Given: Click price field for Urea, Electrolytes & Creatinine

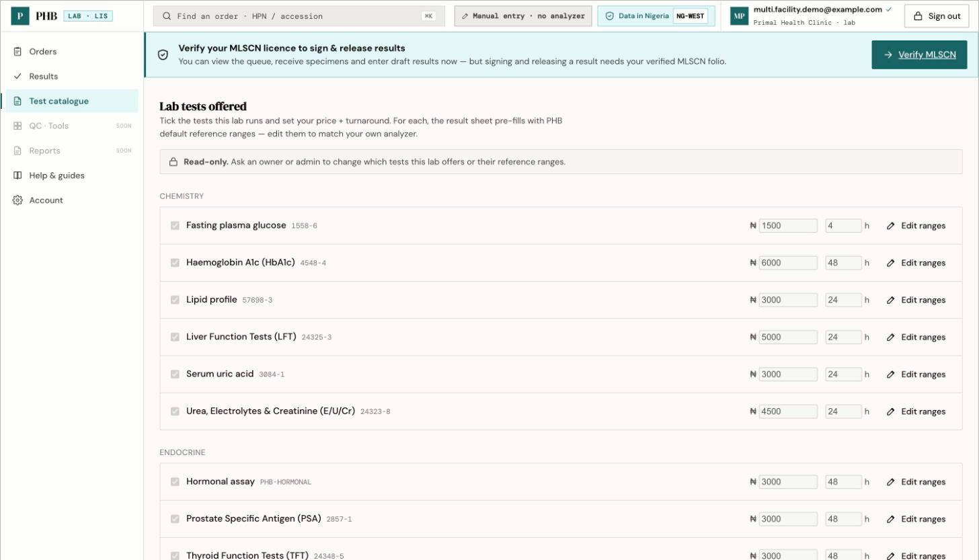Looking at the screenshot, I should click(x=788, y=411).
